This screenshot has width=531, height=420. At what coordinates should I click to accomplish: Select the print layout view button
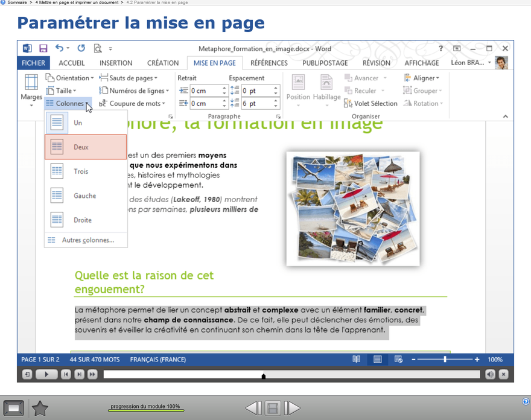377,360
